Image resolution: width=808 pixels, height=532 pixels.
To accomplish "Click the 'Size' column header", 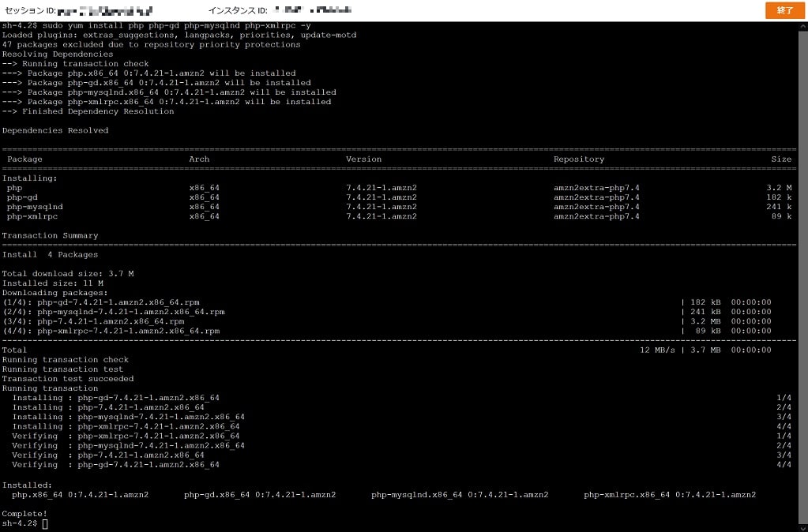I will click(x=781, y=159).
